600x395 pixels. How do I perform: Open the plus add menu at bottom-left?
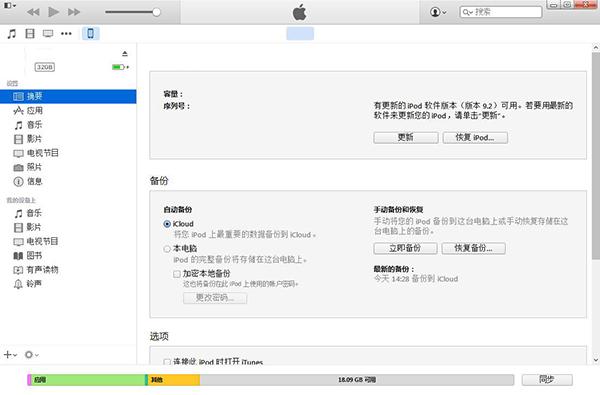click(10, 355)
